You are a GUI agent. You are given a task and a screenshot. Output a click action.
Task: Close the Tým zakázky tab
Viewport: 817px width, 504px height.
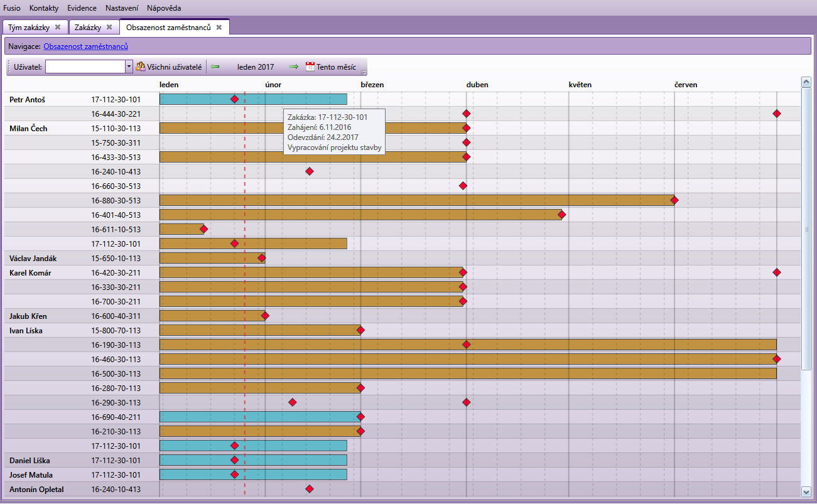[58, 27]
